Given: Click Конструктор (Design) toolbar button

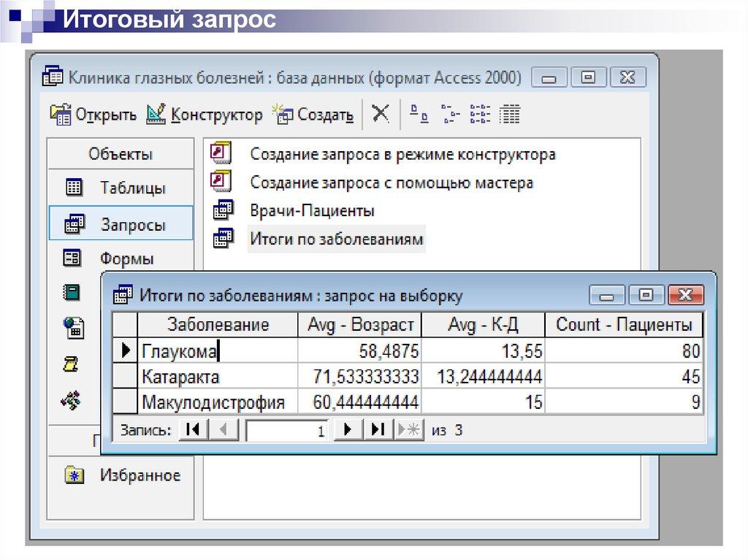Looking at the screenshot, I should coord(205,115).
